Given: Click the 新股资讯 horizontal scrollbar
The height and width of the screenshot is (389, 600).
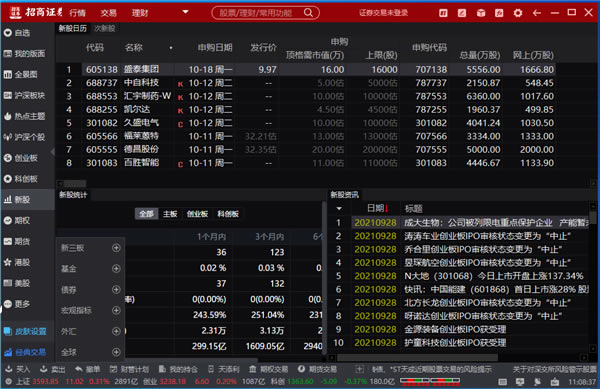Looking at the screenshot, I should point(417,358).
